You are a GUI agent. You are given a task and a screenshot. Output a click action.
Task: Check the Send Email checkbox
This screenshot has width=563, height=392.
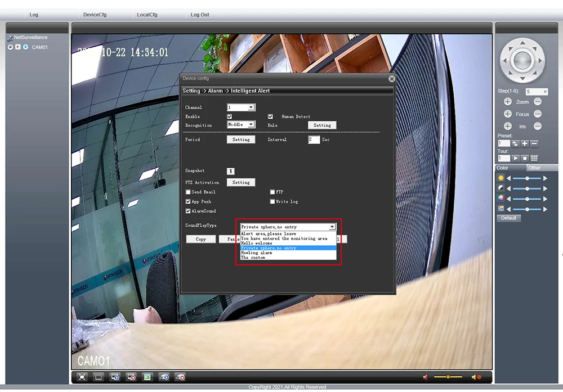(x=188, y=192)
